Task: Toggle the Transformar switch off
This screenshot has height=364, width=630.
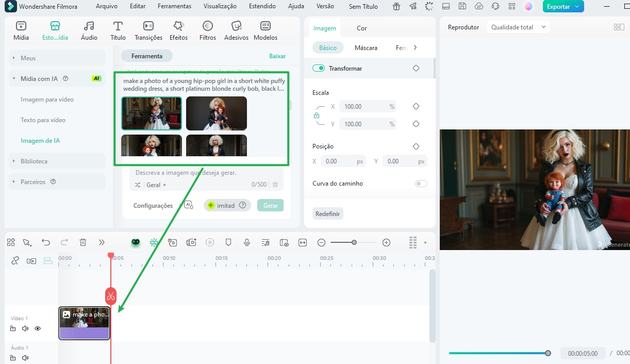Action: (x=319, y=68)
